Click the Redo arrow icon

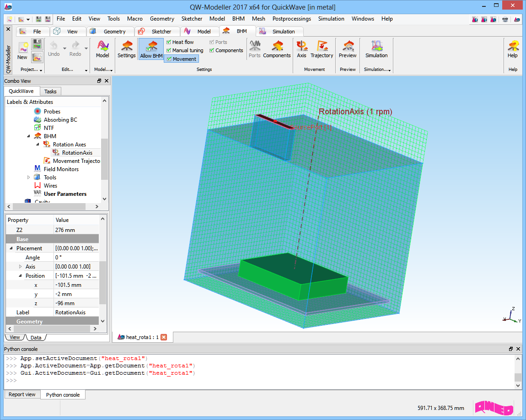coord(75,45)
